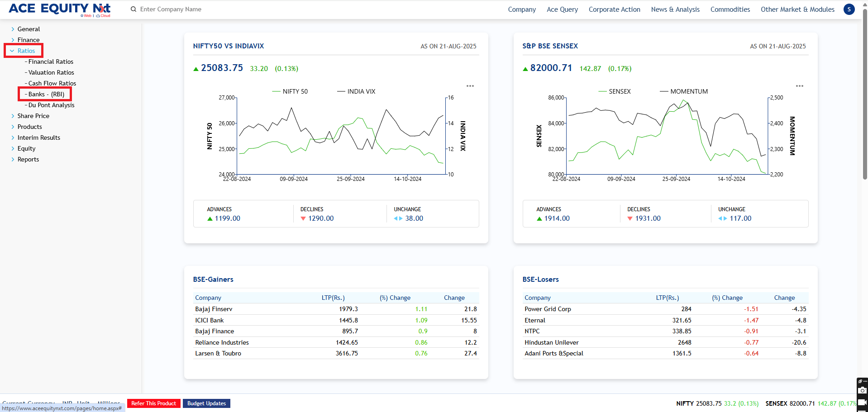
Task: Toggle INDIA VIX series in chart legend
Action: pos(356,91)
